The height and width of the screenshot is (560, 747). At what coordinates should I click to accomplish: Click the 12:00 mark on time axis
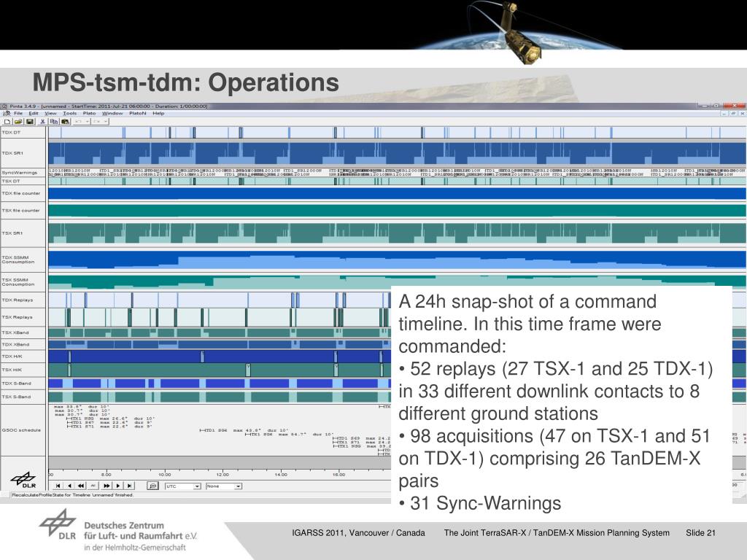click(x=222, y=474)
